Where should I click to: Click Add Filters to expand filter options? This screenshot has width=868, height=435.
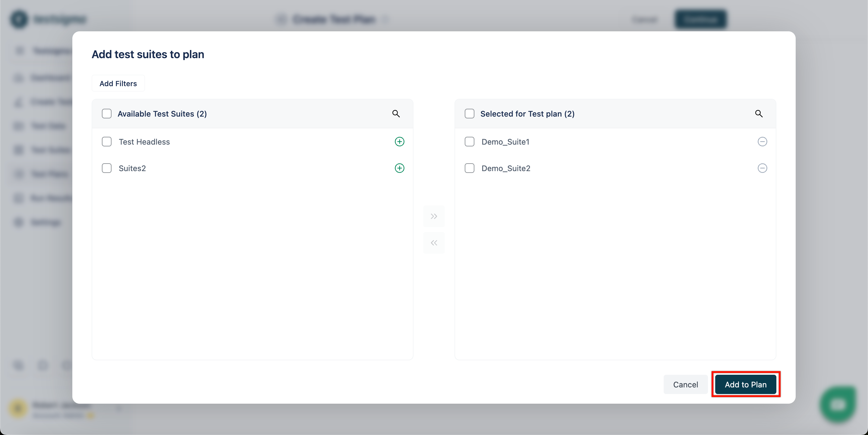pos(118,83)
